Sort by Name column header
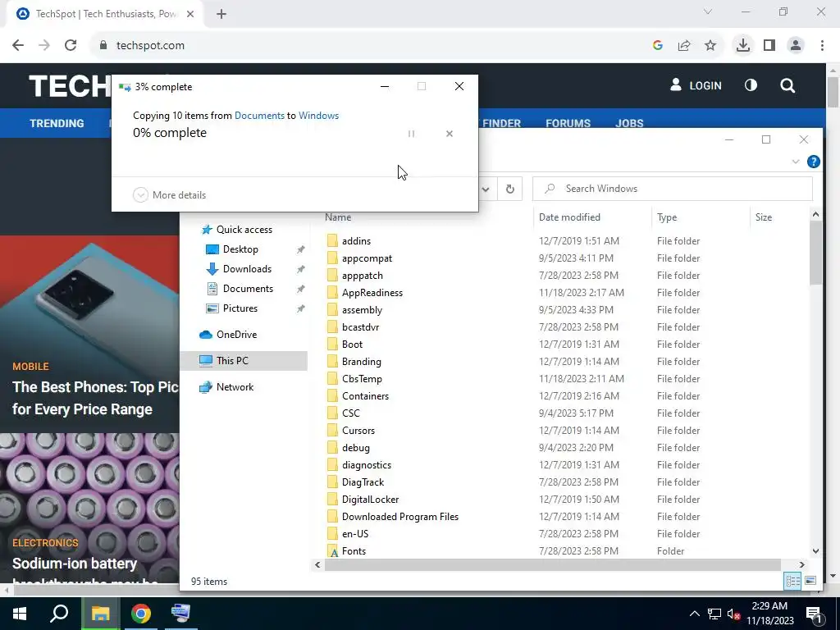 [338, 217]
